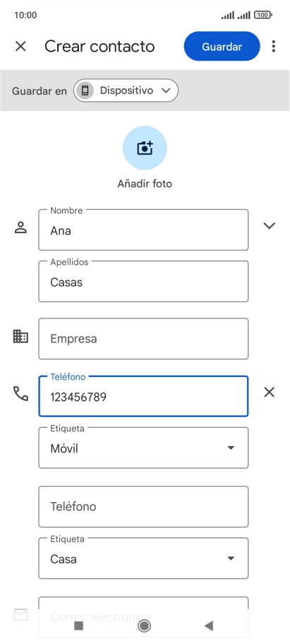The image size is (290, 644).
Task: Open recent apps with square button
Action: point(78,626)
